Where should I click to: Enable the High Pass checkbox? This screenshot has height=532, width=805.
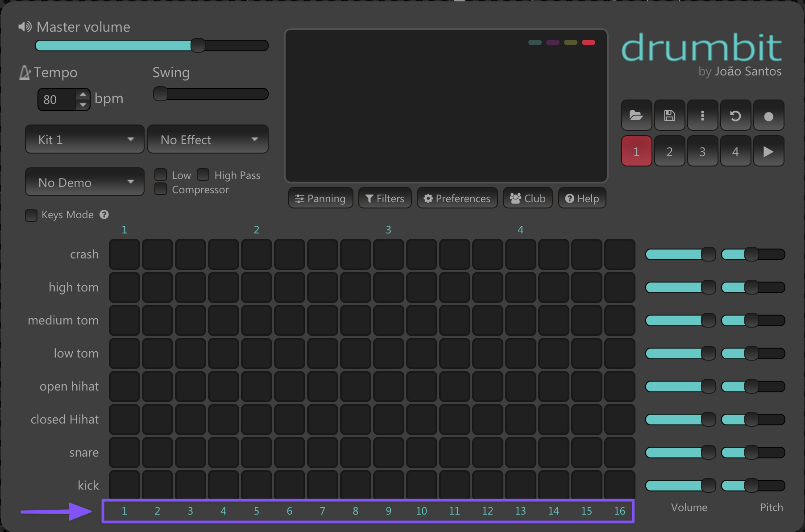pos(203,175)
